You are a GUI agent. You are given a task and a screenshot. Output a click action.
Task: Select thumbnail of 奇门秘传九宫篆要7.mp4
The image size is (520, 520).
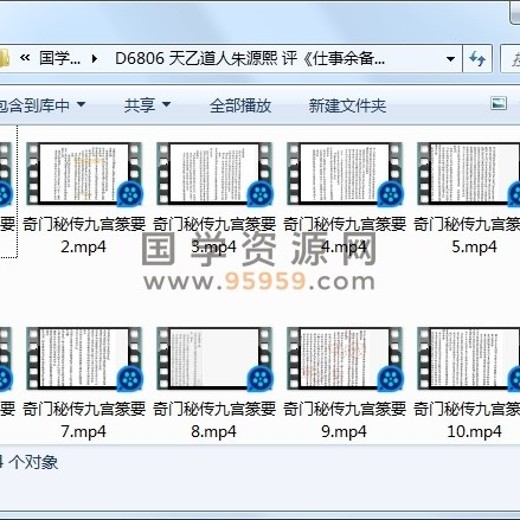click(84, 359)
